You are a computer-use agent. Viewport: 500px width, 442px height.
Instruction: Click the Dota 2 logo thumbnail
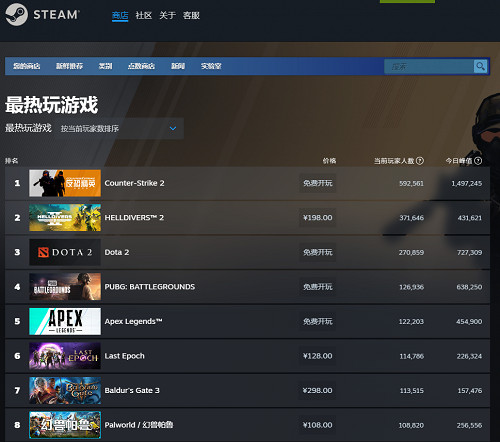pyautogui.click(x=65, y=252)
